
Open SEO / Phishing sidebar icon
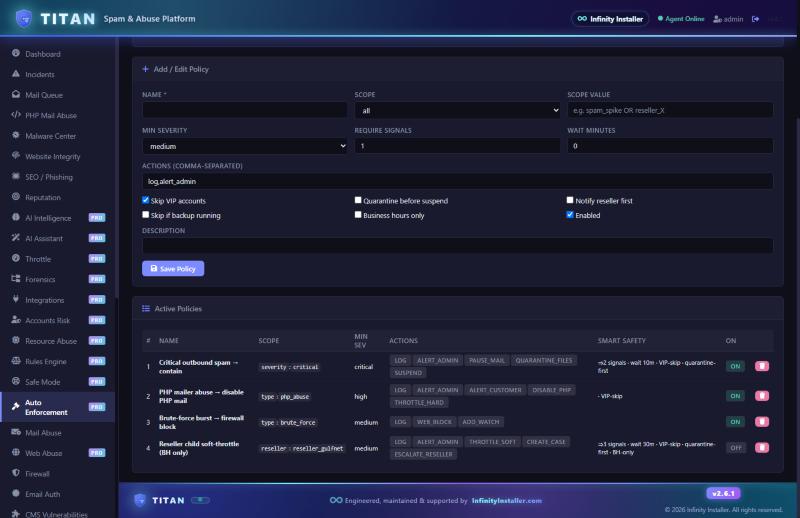click(16, 176)
